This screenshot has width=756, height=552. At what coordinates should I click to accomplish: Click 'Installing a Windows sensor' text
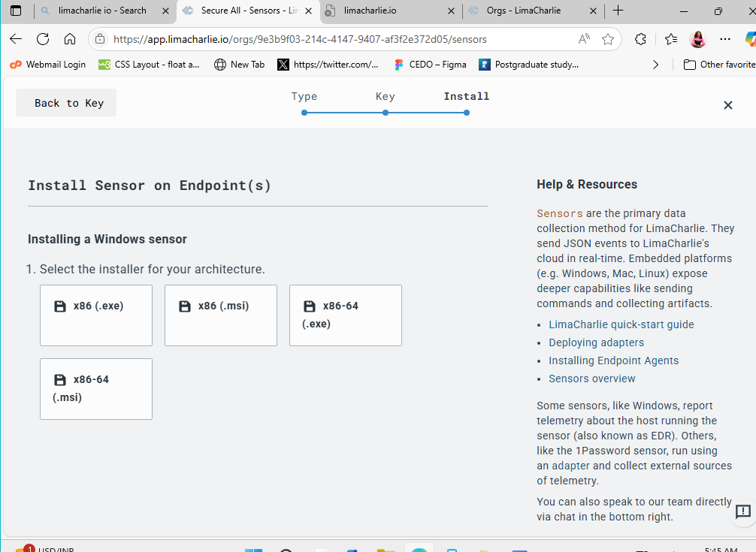pyautogui.click(x=107, y=239)
